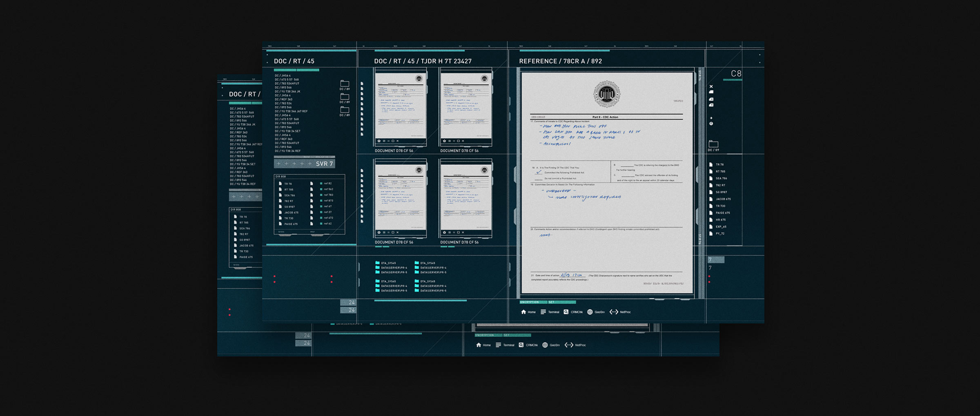The image size is (980, 416).
Task: Open SG 8987 in the right file list
Action: pos(718,192)
